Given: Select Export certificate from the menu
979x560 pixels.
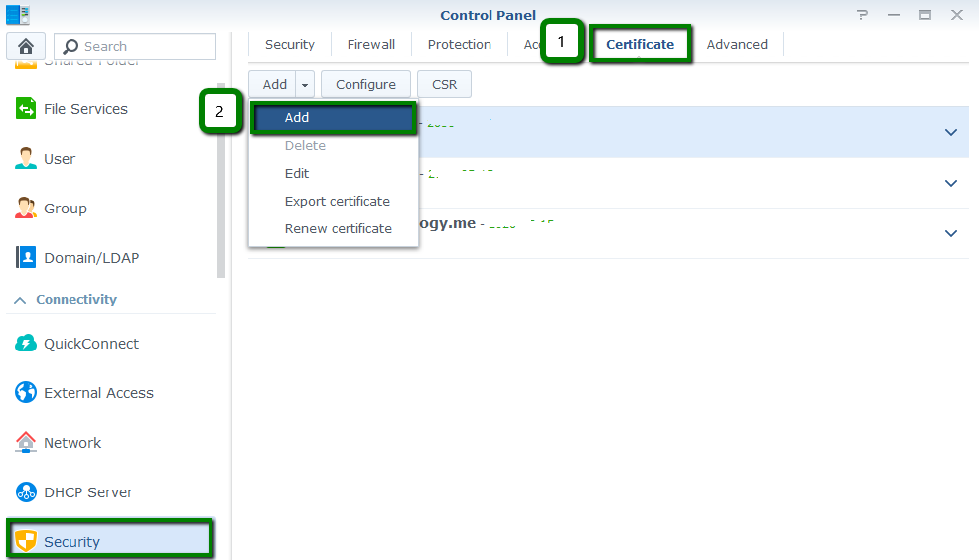Looking at the screenshot, I should click(x=337, y=201).
